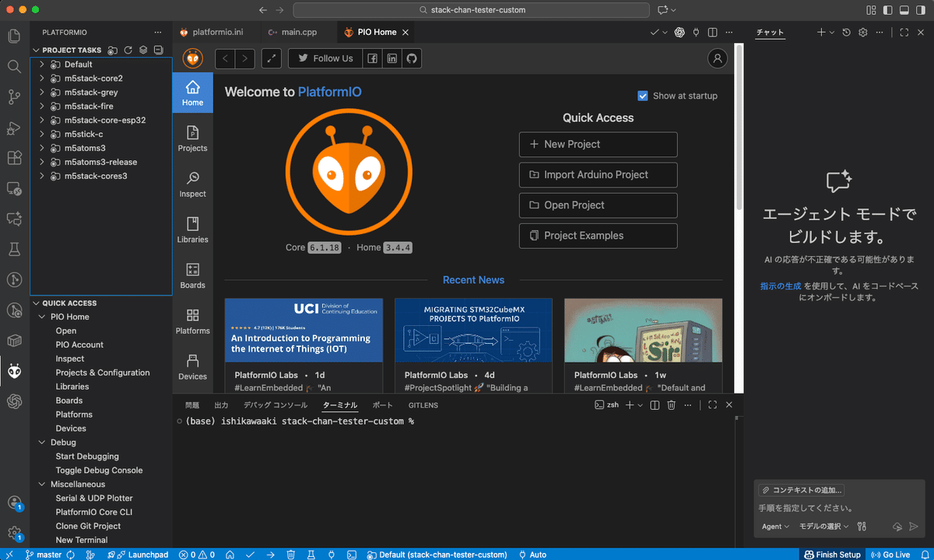Click the Clean trash icon in status bar

coord(290,554)
